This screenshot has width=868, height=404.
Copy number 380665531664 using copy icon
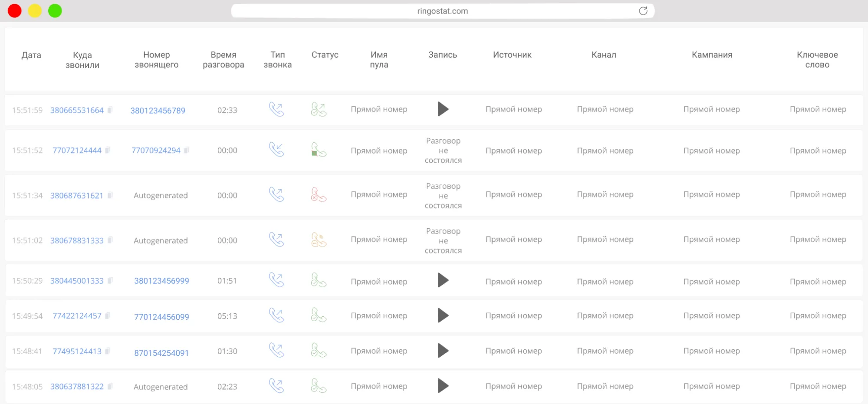(x=110, y=110)
